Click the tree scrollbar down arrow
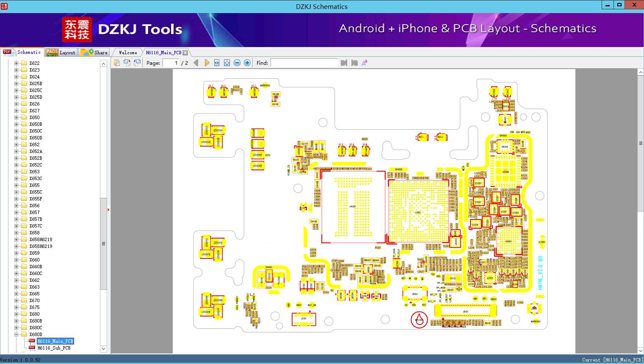644x364 pixels. pyautogui.click(x=103, y=349)
